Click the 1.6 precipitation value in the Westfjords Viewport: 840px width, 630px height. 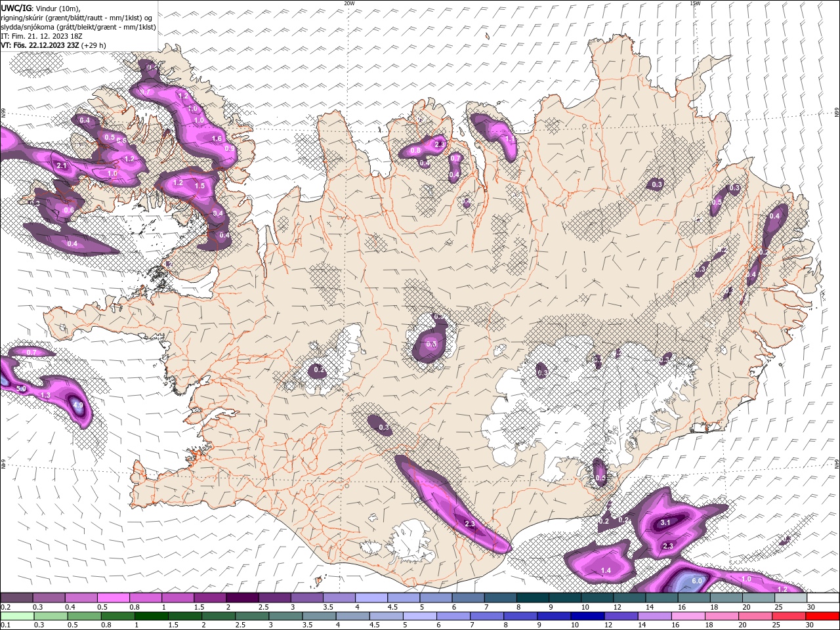click(217, 139)
